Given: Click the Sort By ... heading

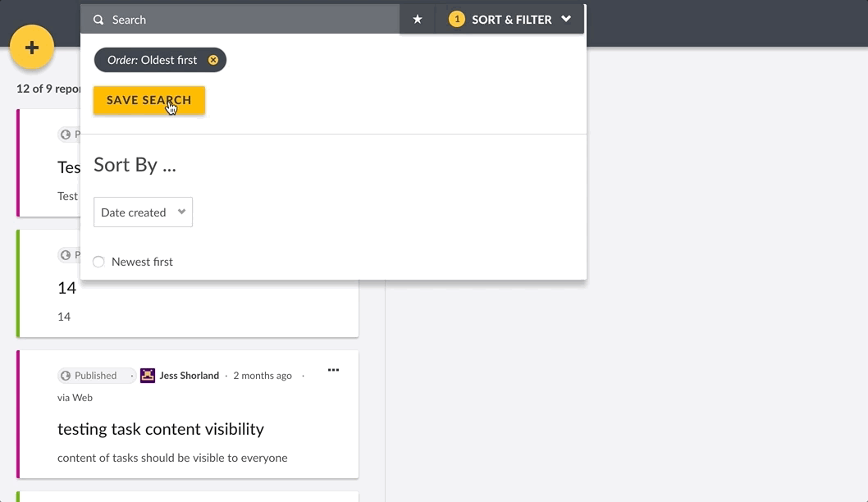Looking at the screenshot, I should click(x=135, y=164).
